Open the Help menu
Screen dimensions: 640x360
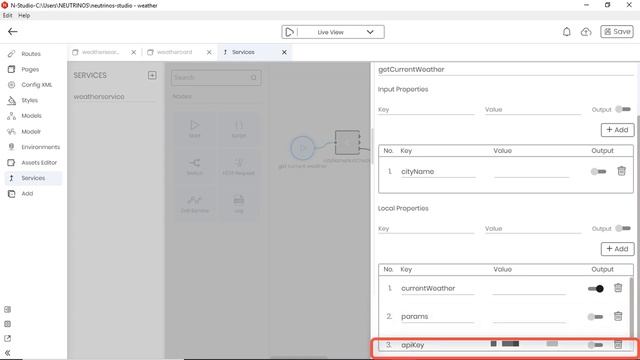(24, 15)
